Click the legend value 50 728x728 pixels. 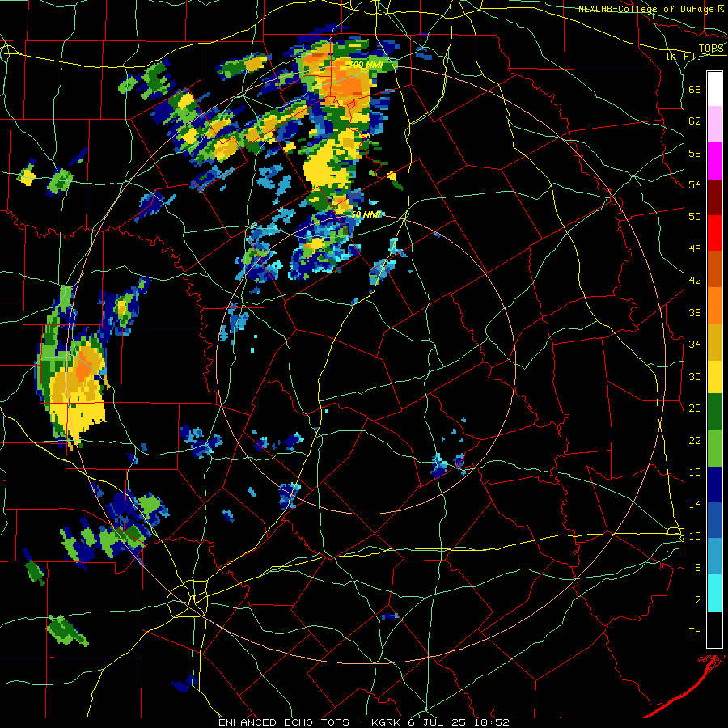click(x=695, y=217)
